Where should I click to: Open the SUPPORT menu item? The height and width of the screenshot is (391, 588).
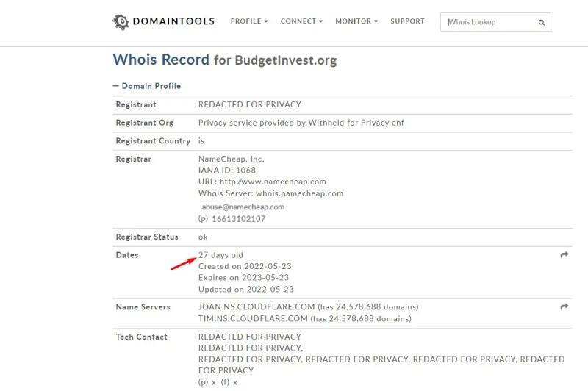click(x=407, y=21)
